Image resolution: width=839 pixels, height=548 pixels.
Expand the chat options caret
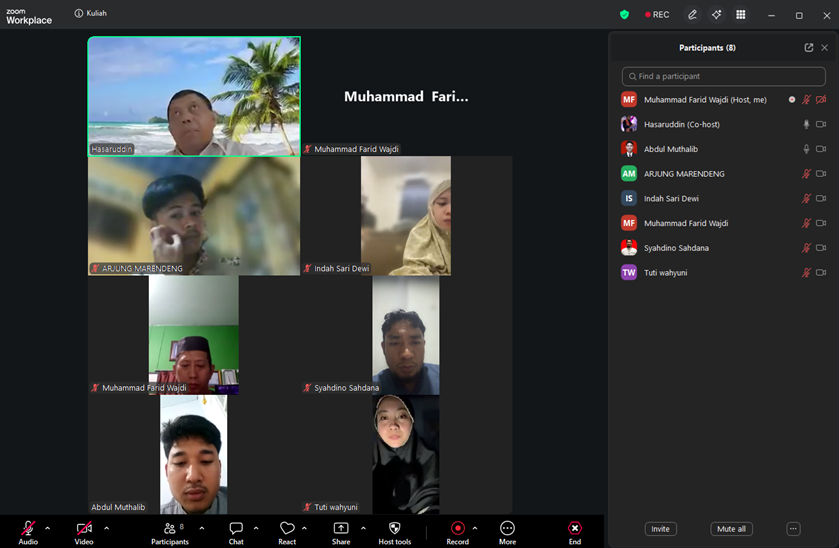point(256,528)
